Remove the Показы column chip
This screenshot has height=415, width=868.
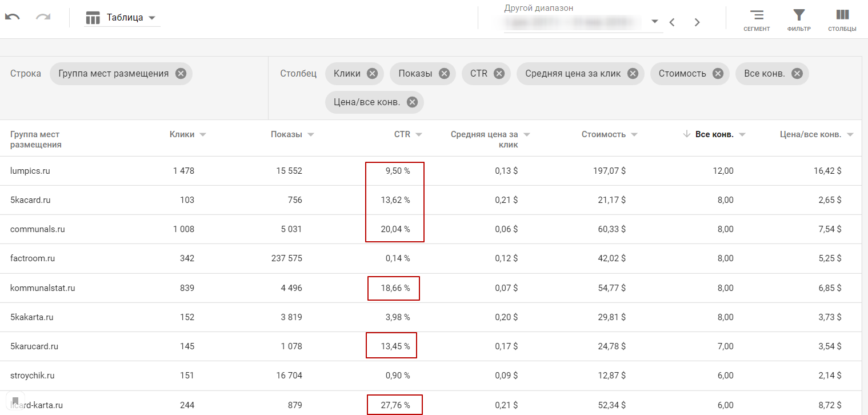point(443,73)
